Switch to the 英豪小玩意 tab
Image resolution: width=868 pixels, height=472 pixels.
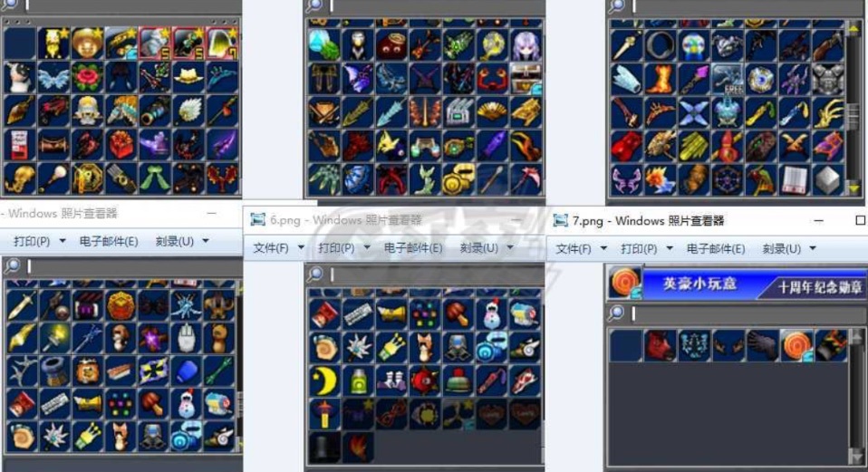click(x=699, y=284)
